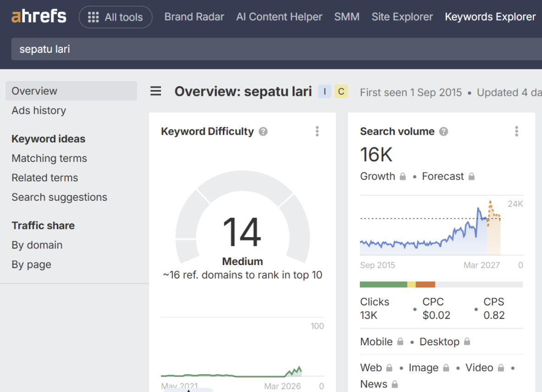This screenshot has height=392, width=542.
Task: Click the Traffic share heading
Action: click(x=43, y=226)
